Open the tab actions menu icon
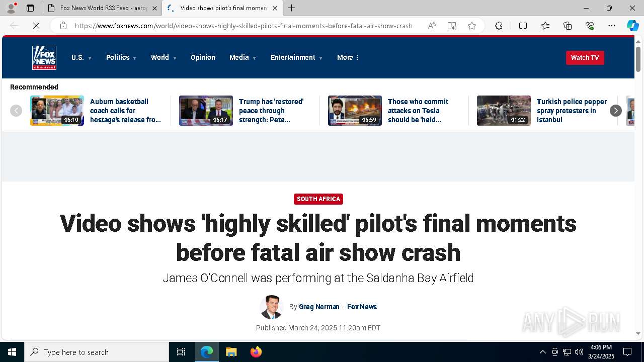Image resolution: width=644 pixels, height=362 pixels. (30, 8)
